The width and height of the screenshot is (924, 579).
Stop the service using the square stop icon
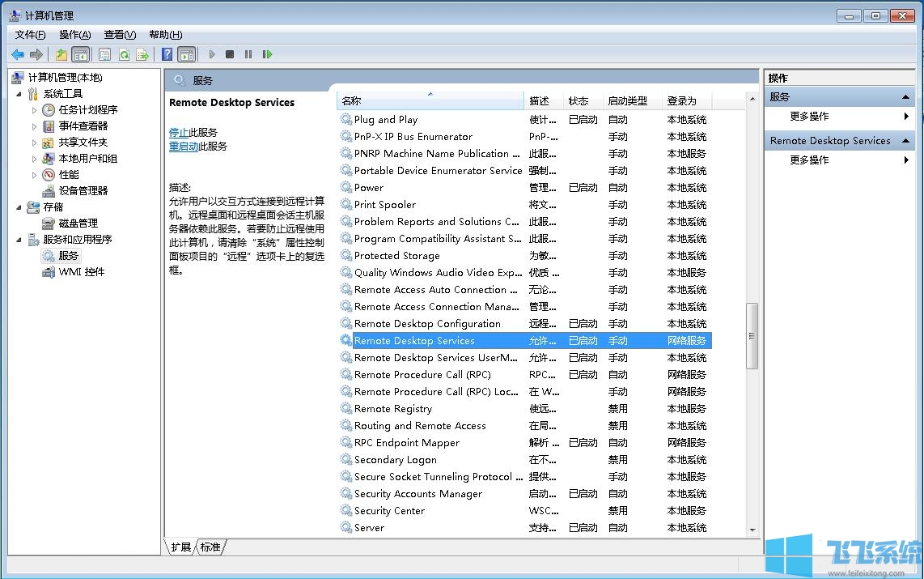(230, 54)
